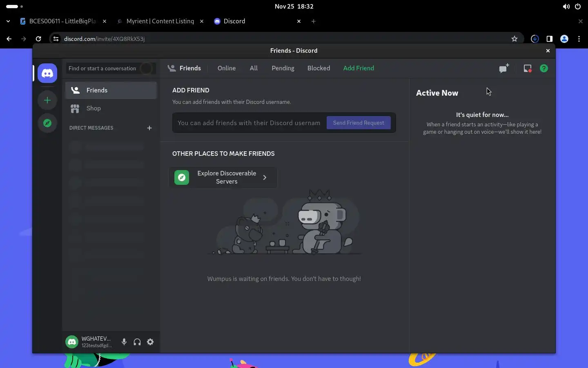Switch to Pending tab
Image resolution: width=588 pixels, height=368 pixels.
click(283, 68)
